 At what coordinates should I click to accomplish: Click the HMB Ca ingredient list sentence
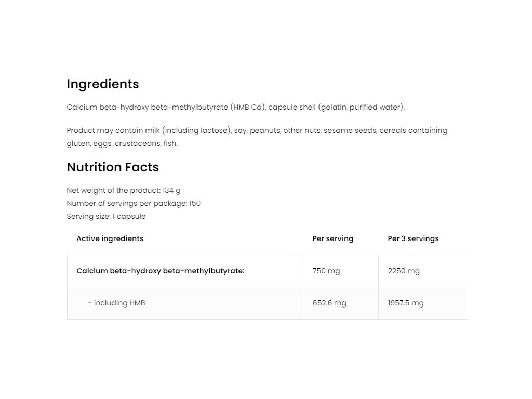pos(236,107)
